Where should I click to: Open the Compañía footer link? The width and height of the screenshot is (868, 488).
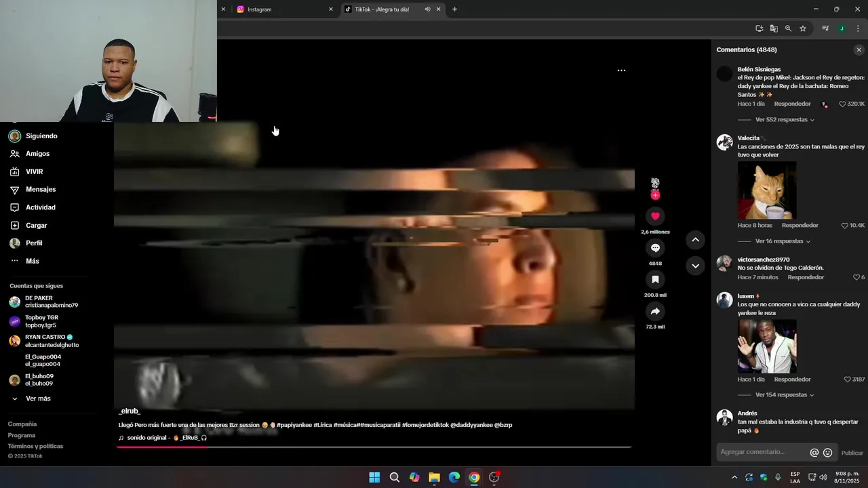(22, 424)
